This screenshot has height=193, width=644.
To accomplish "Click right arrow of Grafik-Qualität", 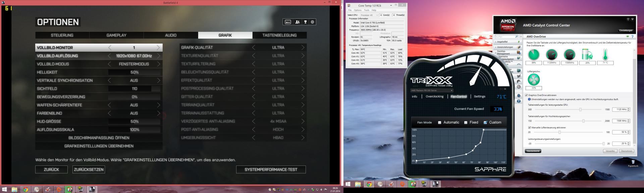I will 303,48.
